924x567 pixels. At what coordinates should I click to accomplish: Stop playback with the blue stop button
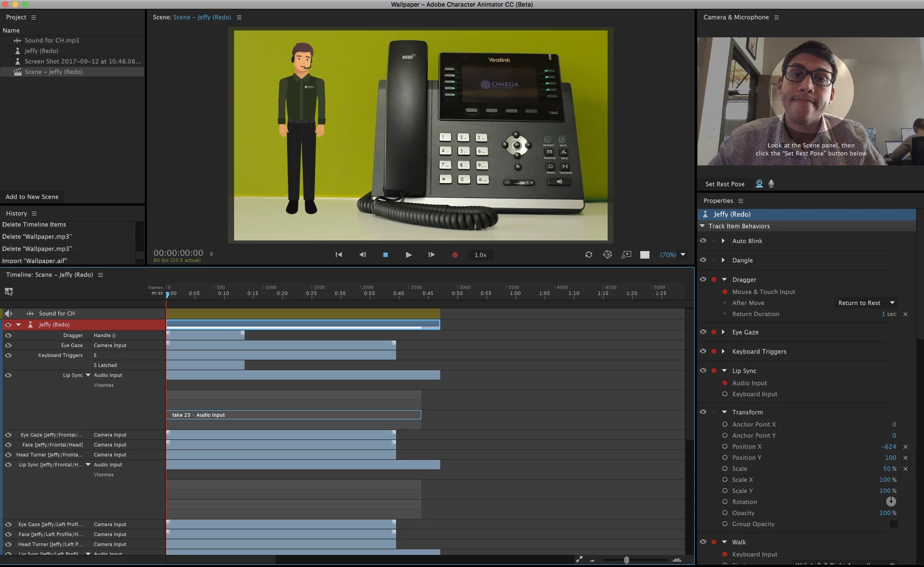click(386, 255)
